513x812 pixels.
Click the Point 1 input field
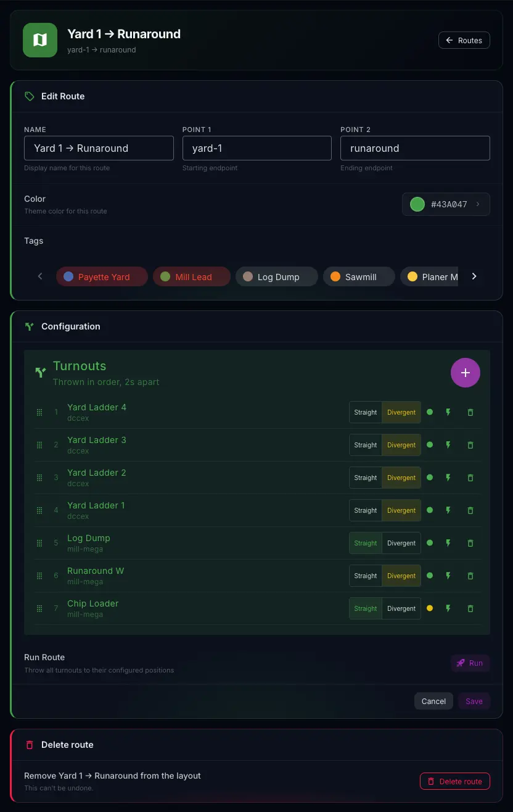coord(257,148)
